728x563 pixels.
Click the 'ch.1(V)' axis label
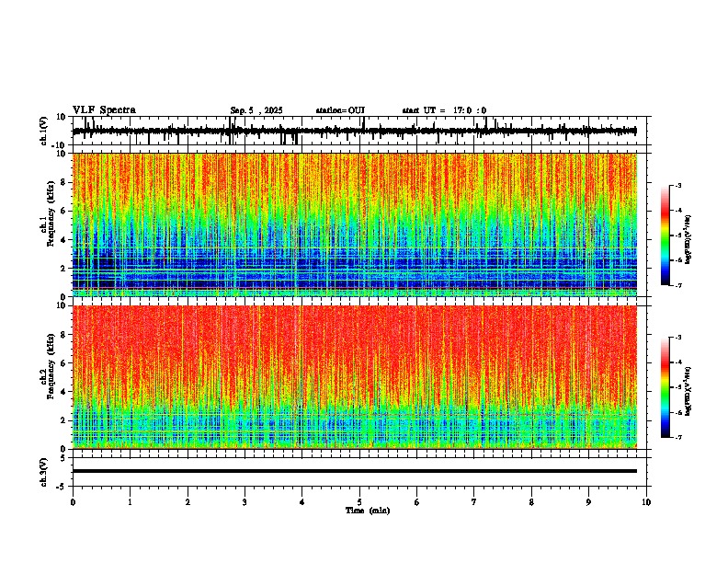pos(44,131)
